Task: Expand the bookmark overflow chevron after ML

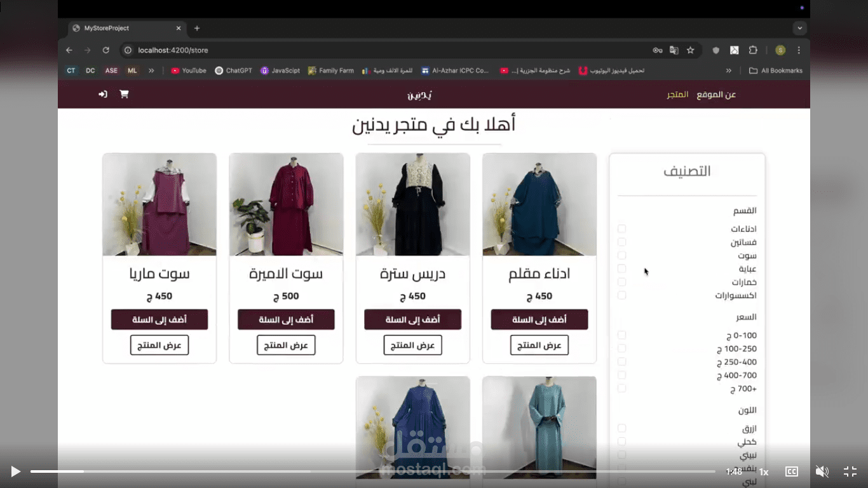Action: (151, 71)
